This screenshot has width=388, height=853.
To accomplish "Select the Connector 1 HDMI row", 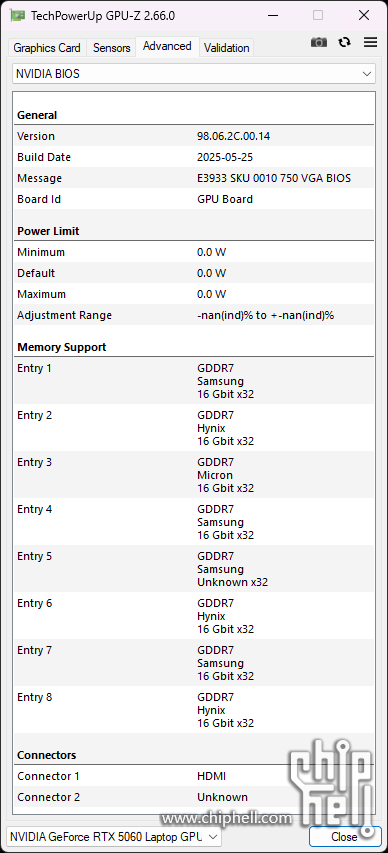I will (194, 776).
